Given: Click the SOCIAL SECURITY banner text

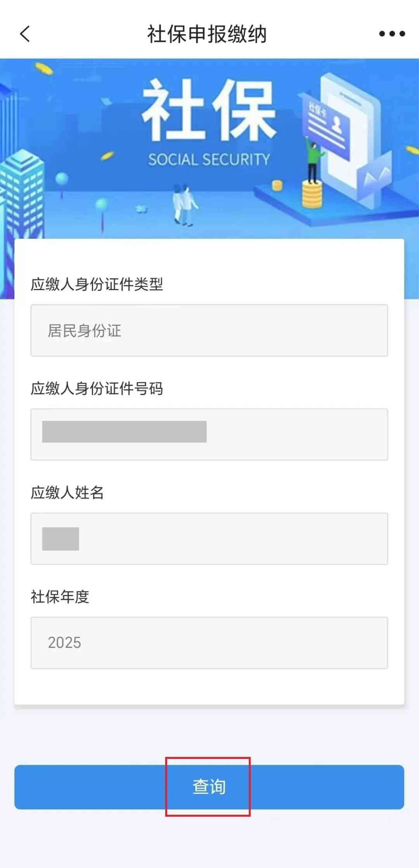Looking at the screenshot, I should click(209, 159).
